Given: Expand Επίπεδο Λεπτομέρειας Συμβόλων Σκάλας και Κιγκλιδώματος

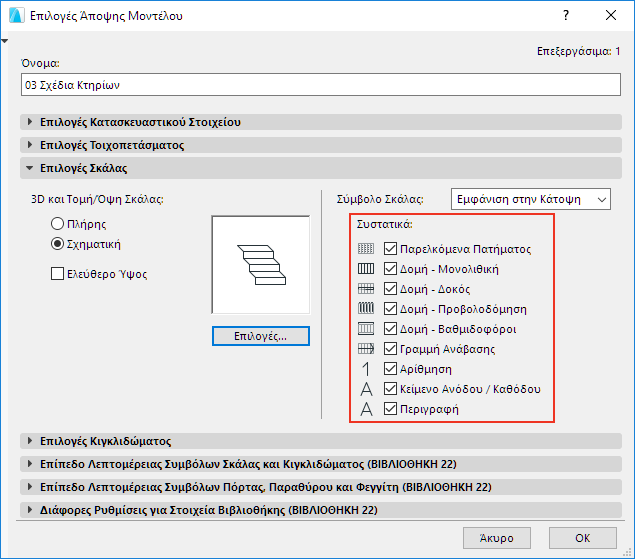Looking at the screenshot, I should (x=321, y=464).
